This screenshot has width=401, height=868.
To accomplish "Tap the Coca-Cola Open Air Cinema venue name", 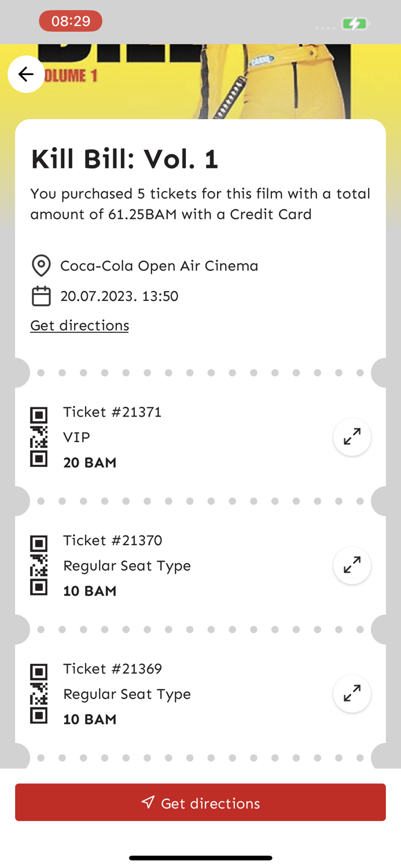I will (x=159, y=266).
